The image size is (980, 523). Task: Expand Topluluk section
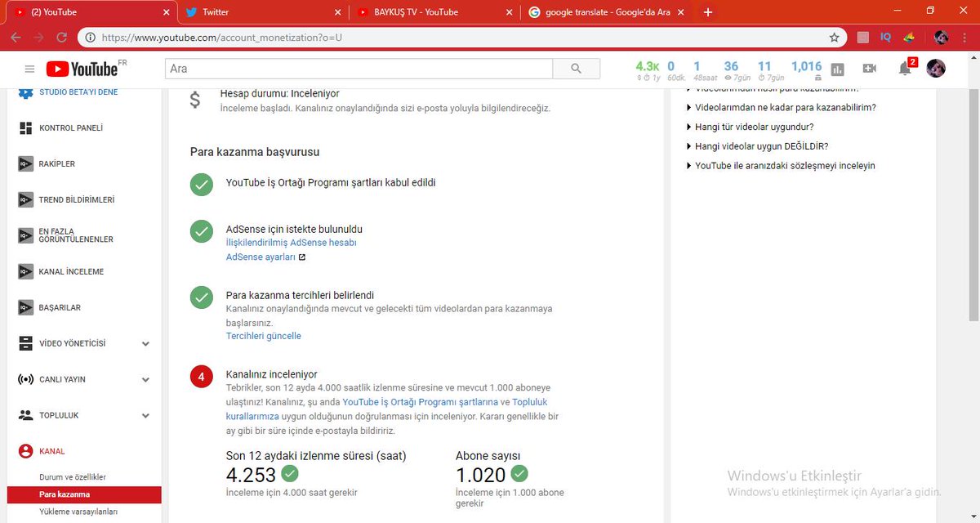click(84, 416)
